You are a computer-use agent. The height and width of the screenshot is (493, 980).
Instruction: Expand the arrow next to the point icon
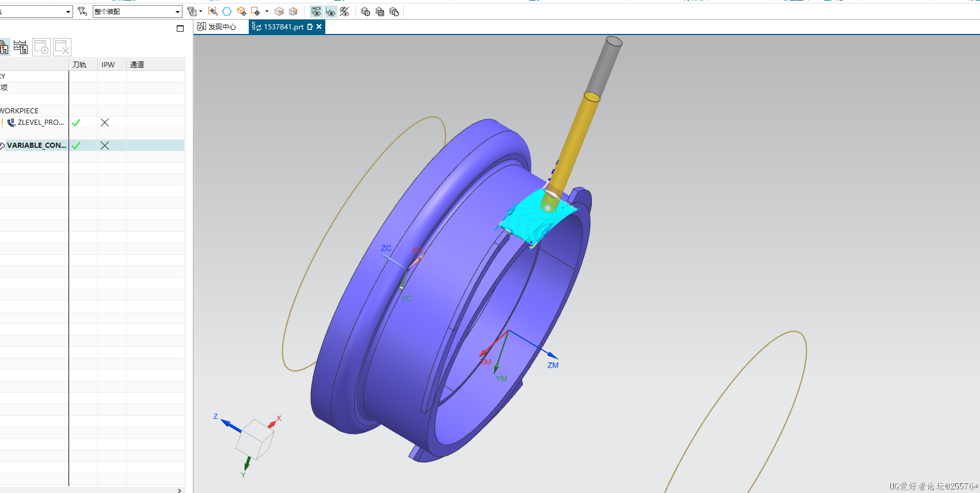point(267,12)
